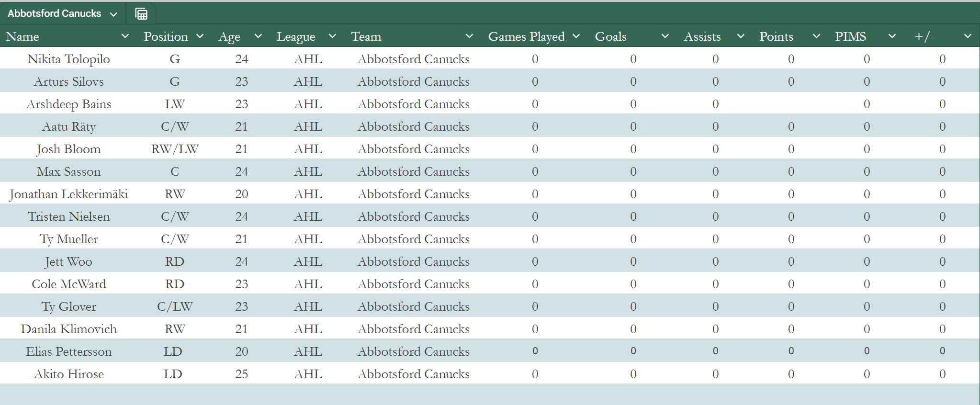Image resolution: width=980 pixels, height=405 pixels.
Task: Open the Points column dropdown arrow
Action: point(816,36)
